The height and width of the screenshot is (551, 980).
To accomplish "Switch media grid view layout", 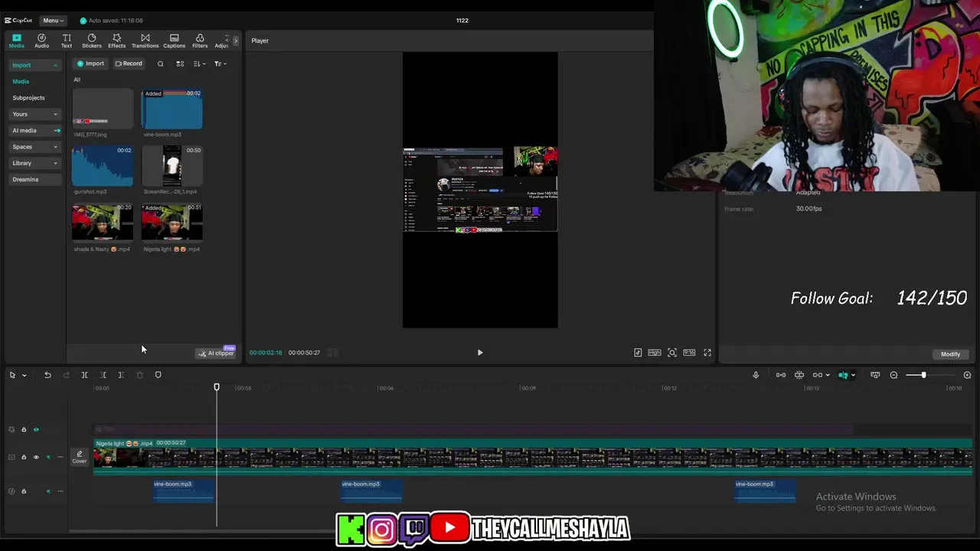I will point(180,64).
